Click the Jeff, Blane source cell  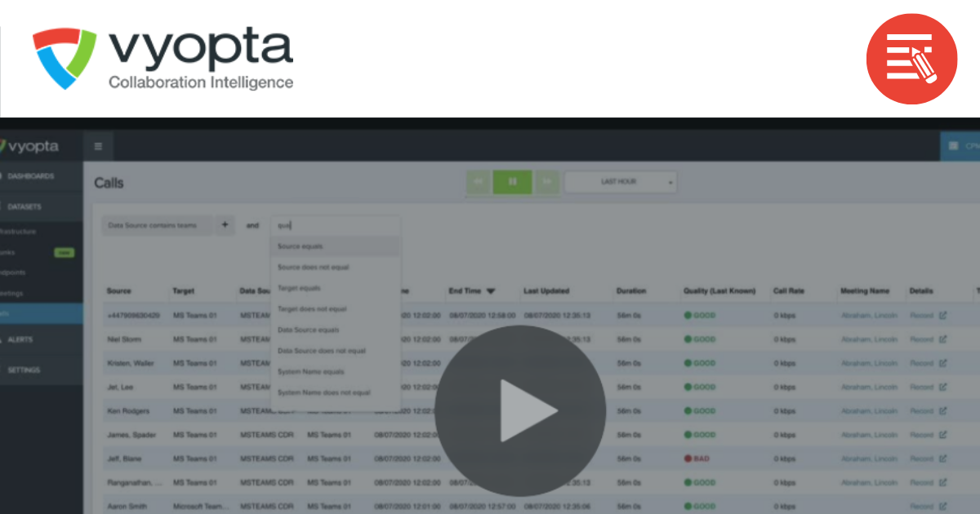point(124,459)
